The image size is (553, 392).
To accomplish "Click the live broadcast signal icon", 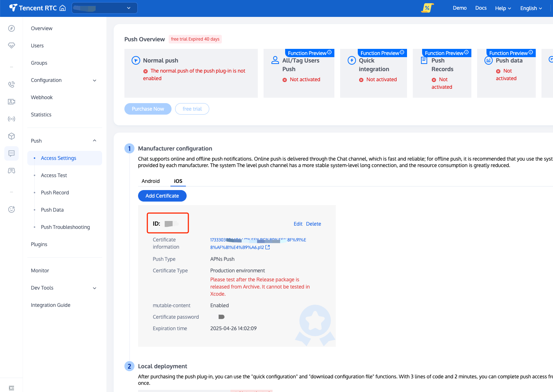I will pyautogui.click(x=11, y=119).
